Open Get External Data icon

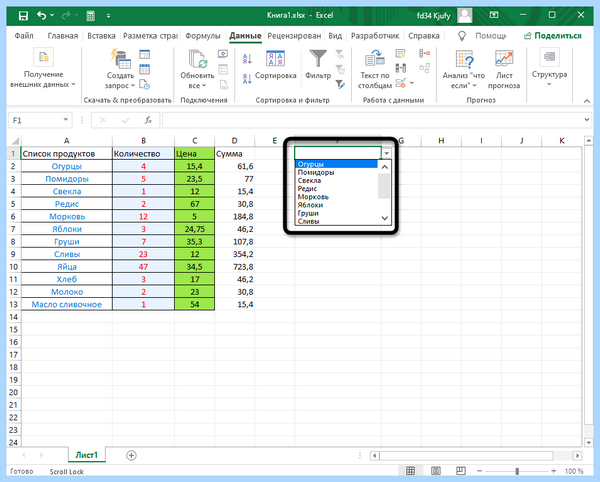(x=43, y=57)
